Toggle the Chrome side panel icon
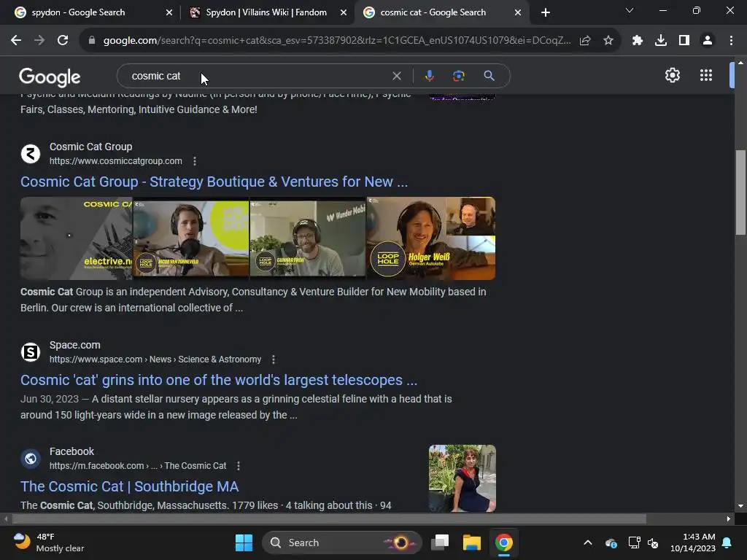747x560 pixels. click(x=684, y=41)
